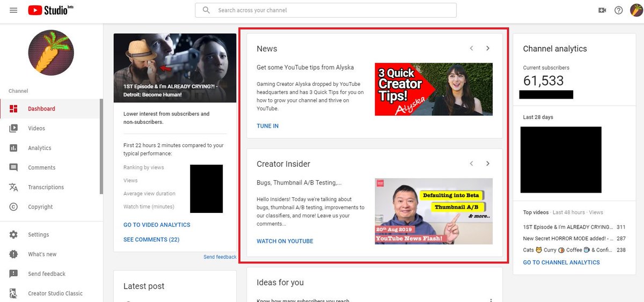The width and height of the screenshot is (644, 302).
Task: Show next Creator Insider card
Action: point(488,164)
